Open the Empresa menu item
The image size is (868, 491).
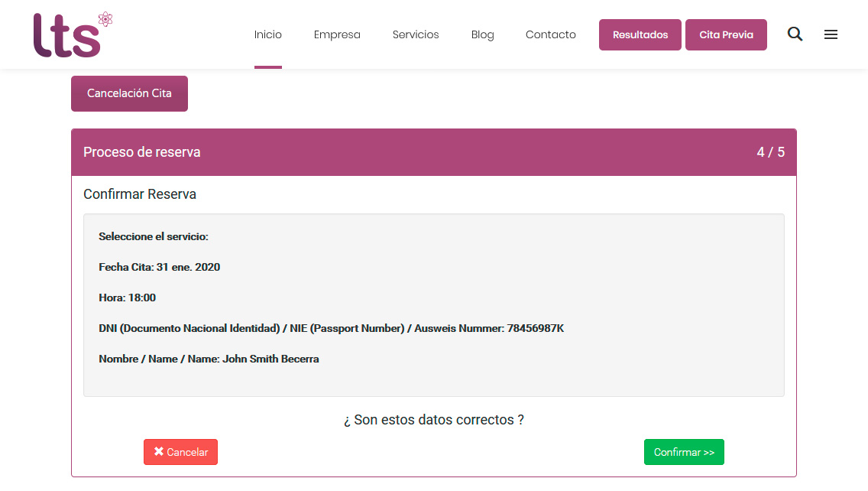tap(337, 34)
